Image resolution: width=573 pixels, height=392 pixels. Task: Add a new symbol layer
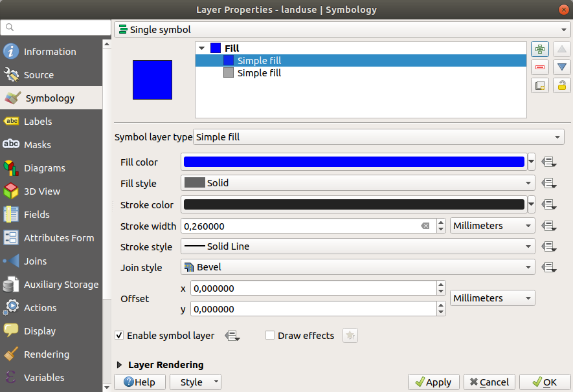click(x=540, y=49)
